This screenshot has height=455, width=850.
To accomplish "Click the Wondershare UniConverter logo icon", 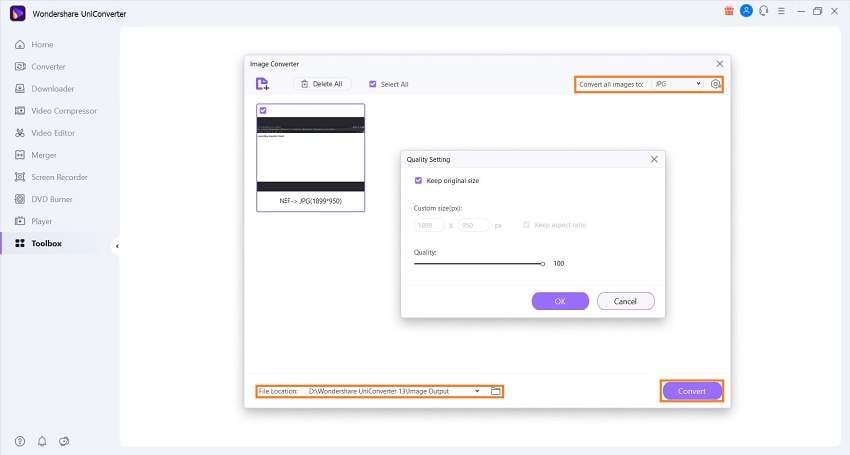I will pos(18,13).
